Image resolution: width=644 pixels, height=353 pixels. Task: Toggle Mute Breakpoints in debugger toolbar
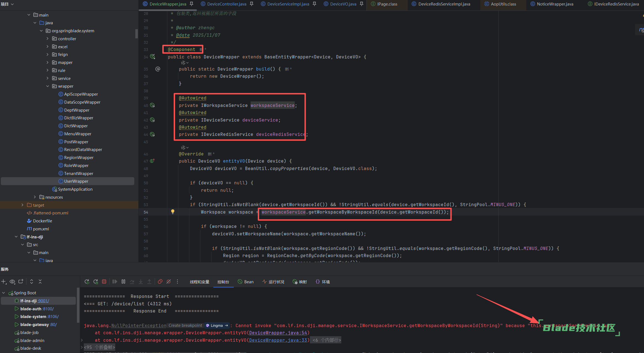click(168, 282)
